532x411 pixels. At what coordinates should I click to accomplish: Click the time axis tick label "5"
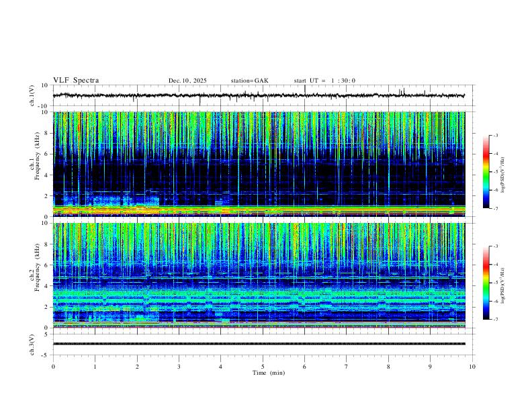tap(263, 367)
